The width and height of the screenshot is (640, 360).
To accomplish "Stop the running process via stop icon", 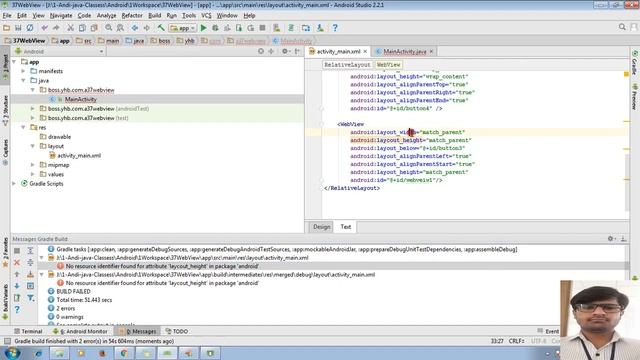I will [262, 28].
